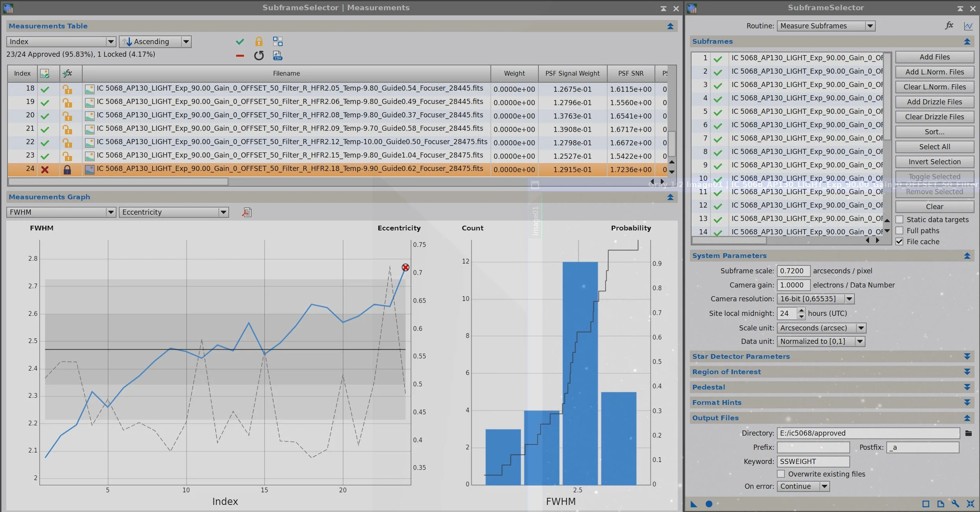The height and width of the screenshot is (512, 980).
Task: Click the red reject minus icon
Action: click(x=240, y=56)
